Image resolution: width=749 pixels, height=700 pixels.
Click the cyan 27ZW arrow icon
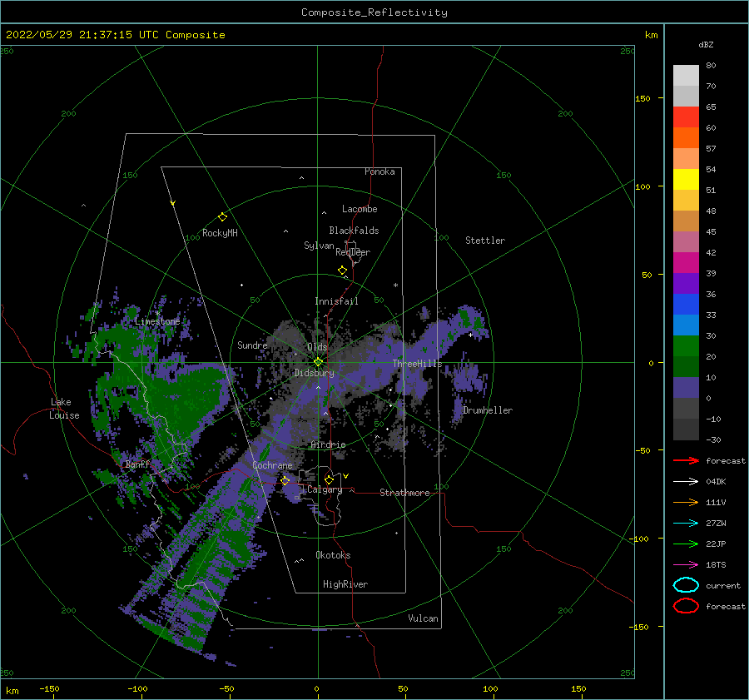[686, 524]
